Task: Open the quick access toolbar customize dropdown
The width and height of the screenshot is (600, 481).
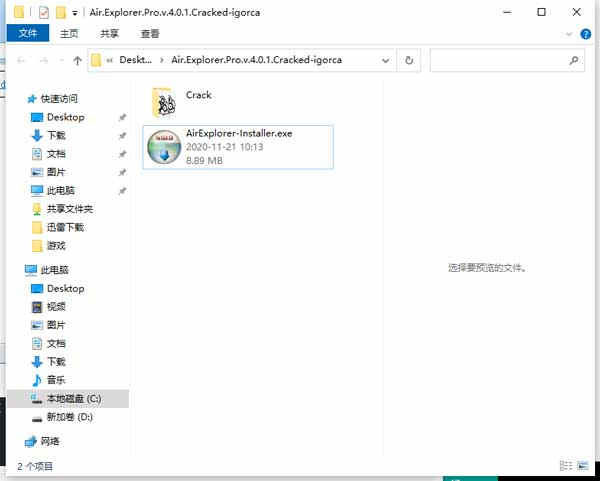Action: point(75,13)
